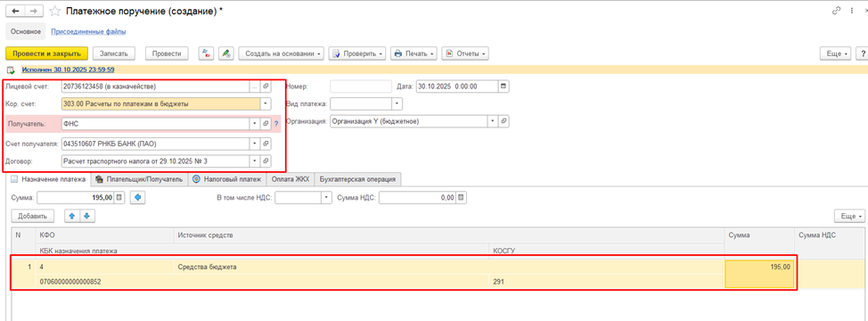Screen dimensions: 868x321
Task: Open calculator for Сумма НДС field
Action: [462, 197]
